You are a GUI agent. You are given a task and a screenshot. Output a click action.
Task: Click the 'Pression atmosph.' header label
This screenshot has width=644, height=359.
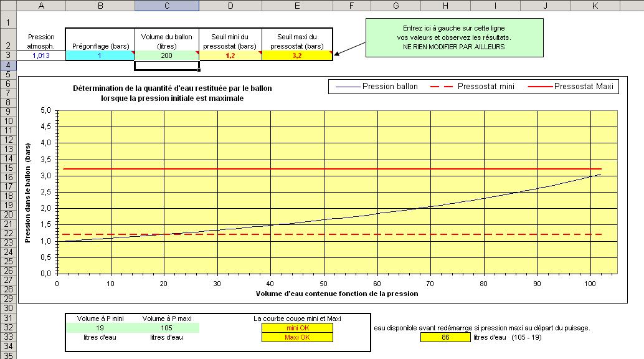[41, 42]
